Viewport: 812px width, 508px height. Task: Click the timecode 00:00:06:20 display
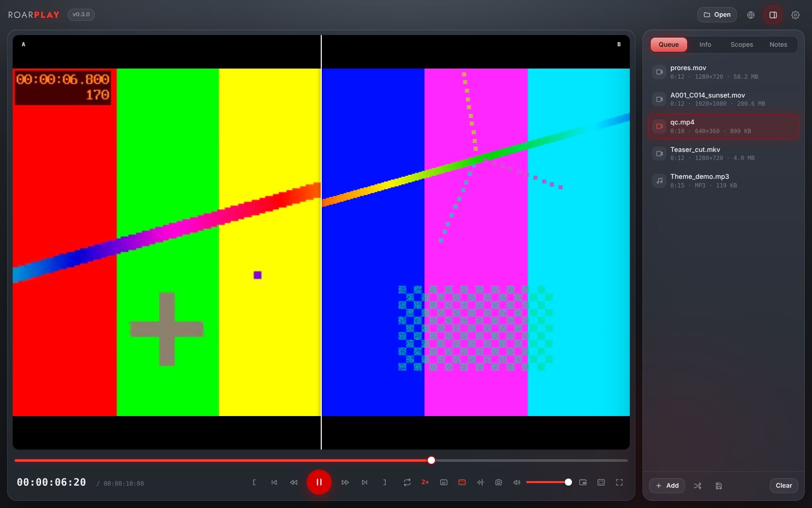pyautogui.click(x=51, y=482)
